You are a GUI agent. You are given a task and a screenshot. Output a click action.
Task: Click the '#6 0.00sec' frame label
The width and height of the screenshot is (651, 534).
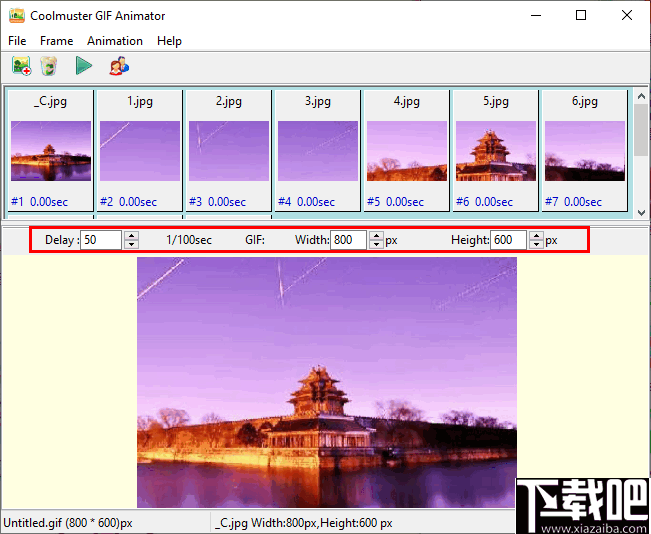click(484, 202)
